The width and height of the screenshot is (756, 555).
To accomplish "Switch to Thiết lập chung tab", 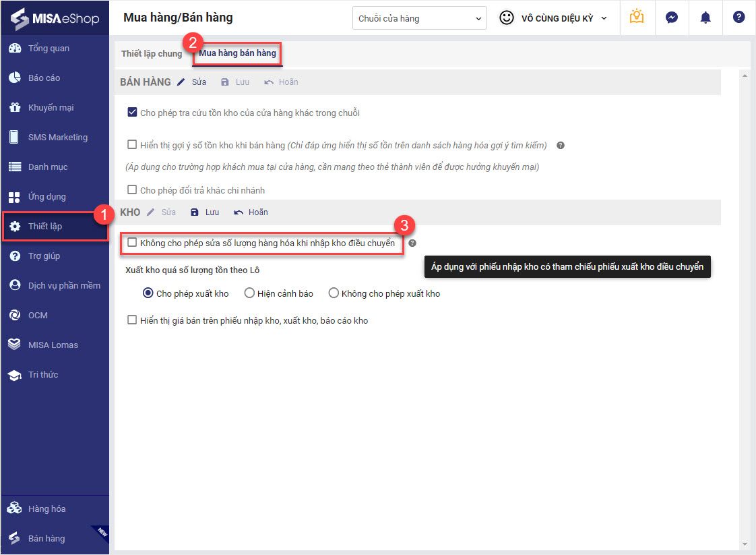I will click(152, 53).
